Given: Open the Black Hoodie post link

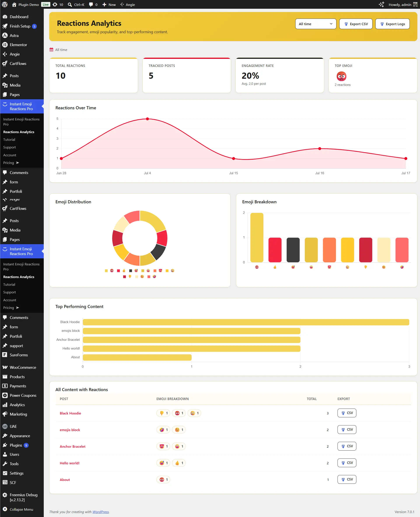Looking at the screenshot, I should 70,413.
